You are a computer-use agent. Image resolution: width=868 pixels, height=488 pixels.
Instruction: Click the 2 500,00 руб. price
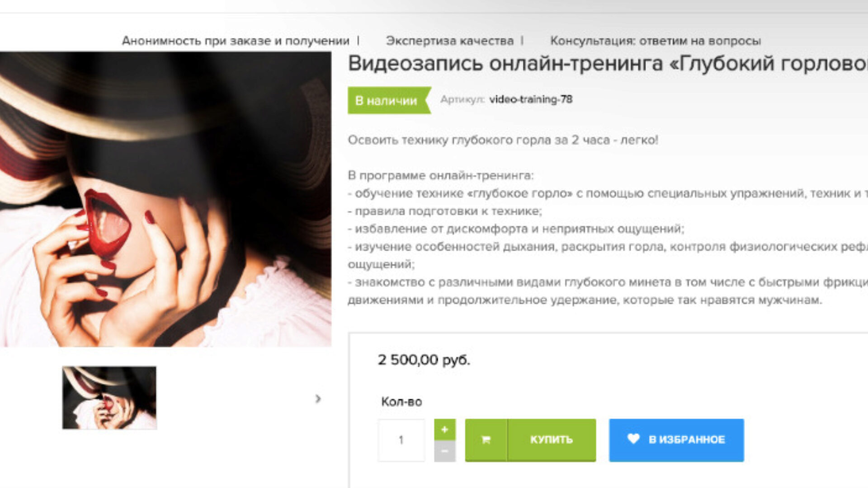(424, 360)
